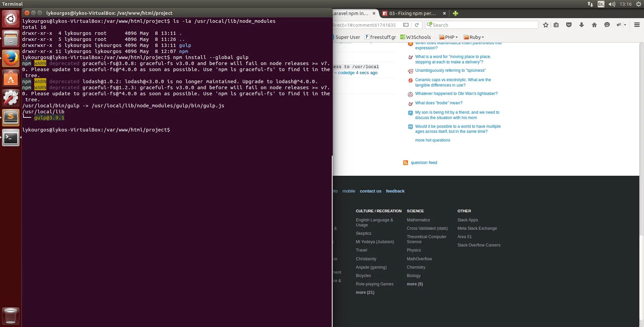The width and height of the screenshot is (644, 327).
Task: Open the Firefox downloads arrow
Action: coord(582,25)
